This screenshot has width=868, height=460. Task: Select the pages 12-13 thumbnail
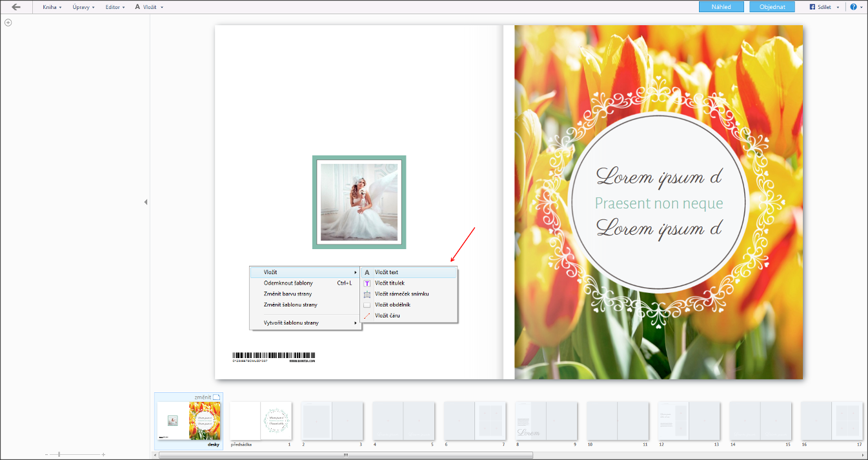coord(689,421)
